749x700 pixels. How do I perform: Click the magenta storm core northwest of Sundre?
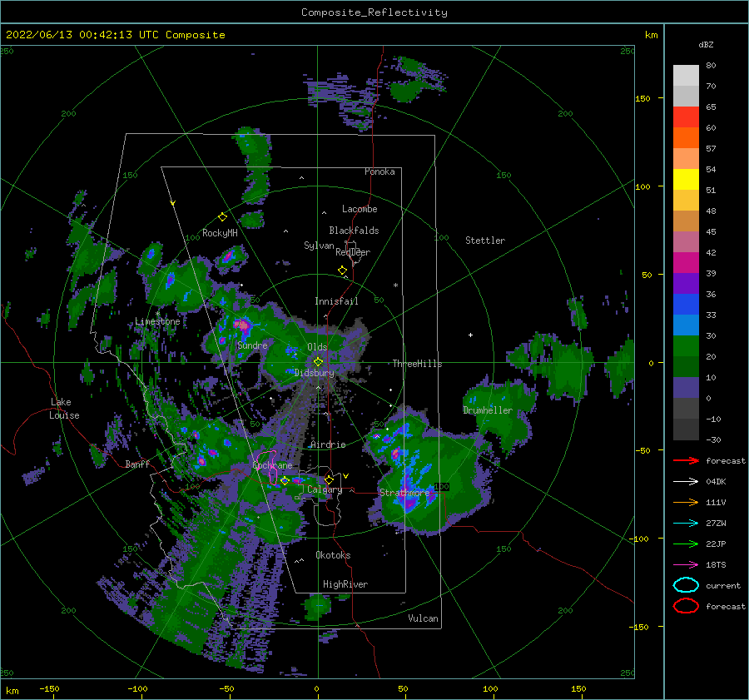click(x=241, y=326)
